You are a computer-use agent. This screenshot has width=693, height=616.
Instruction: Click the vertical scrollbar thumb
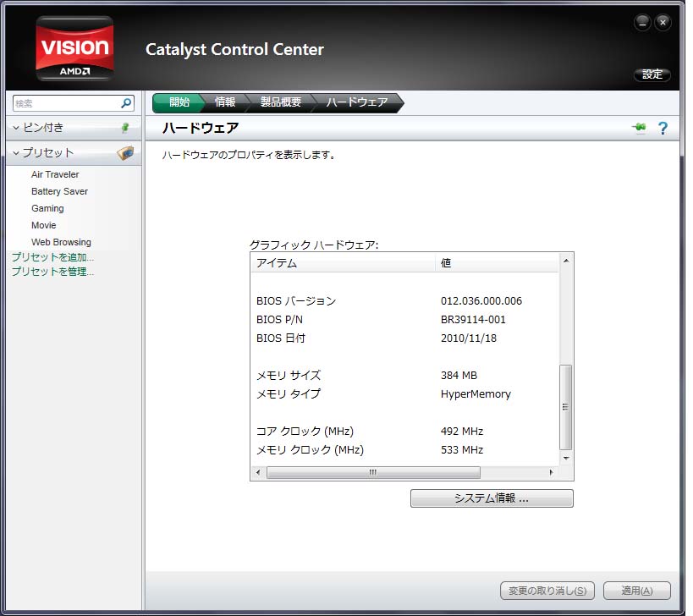565,407
